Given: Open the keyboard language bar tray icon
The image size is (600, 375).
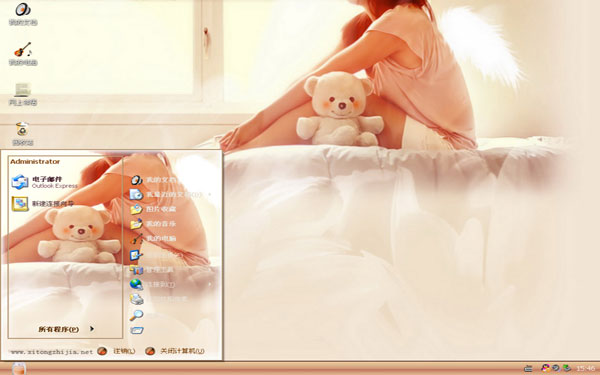Looking at the screenshot, I should pos(528,369).
